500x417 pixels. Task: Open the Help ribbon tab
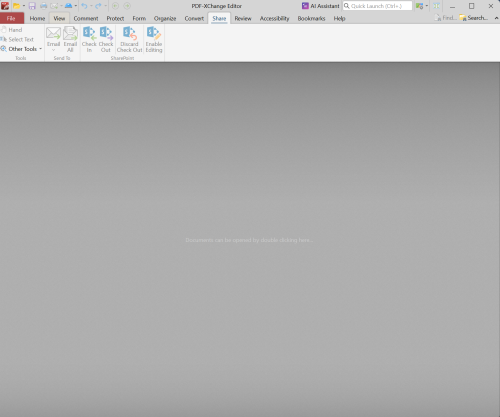339,18
